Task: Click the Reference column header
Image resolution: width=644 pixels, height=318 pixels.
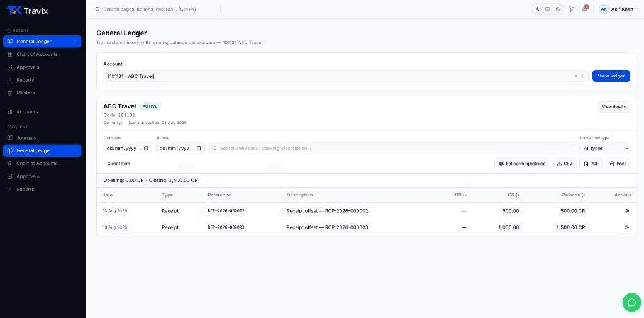Action: pyautogui.click(x=219, y=195)
